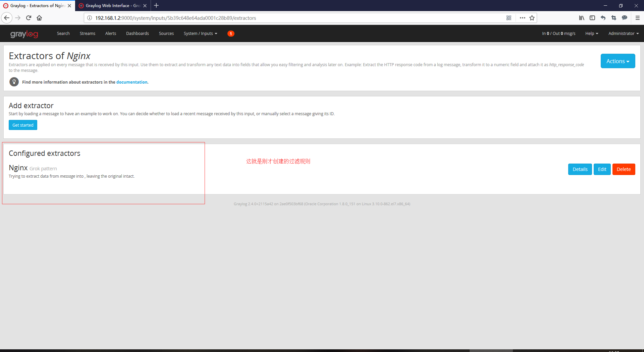Open page actions three-dot menu
644x352 pixels.
(x=523, y=18)
